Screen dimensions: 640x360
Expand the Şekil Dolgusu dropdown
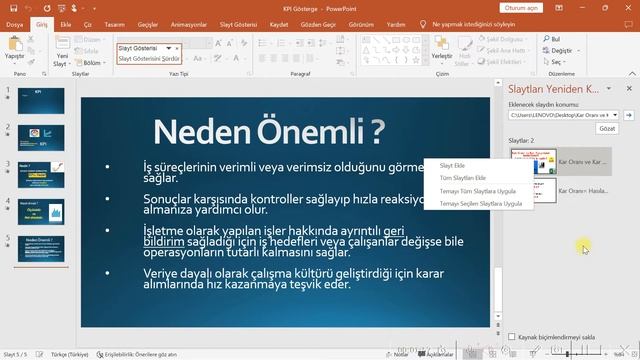[526, 39]
